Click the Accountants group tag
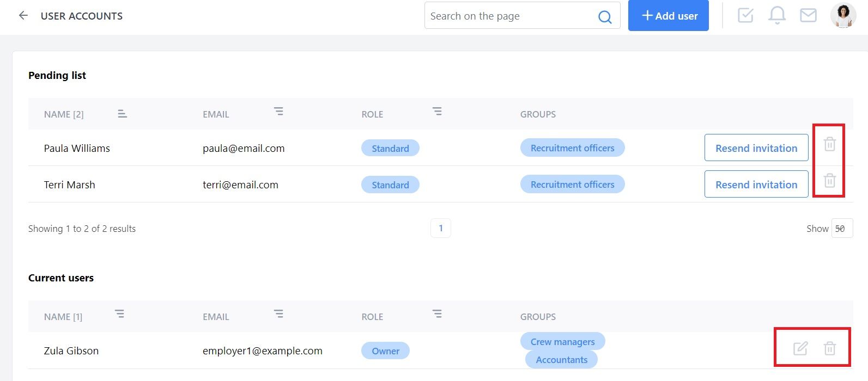The width and height of the screenshot is (868, 381). point(561,360)
